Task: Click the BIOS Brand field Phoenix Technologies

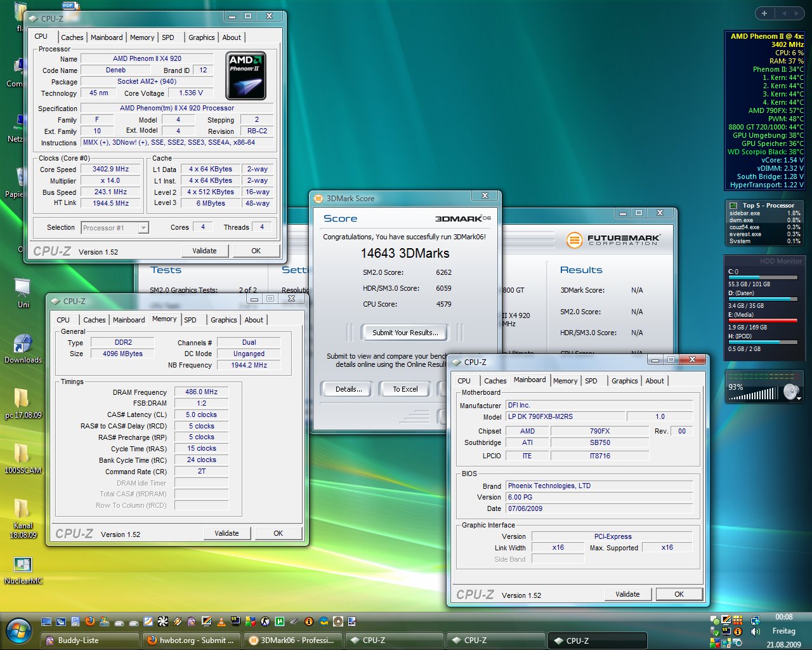Action: pyautogui.click(x=599, y=486)
